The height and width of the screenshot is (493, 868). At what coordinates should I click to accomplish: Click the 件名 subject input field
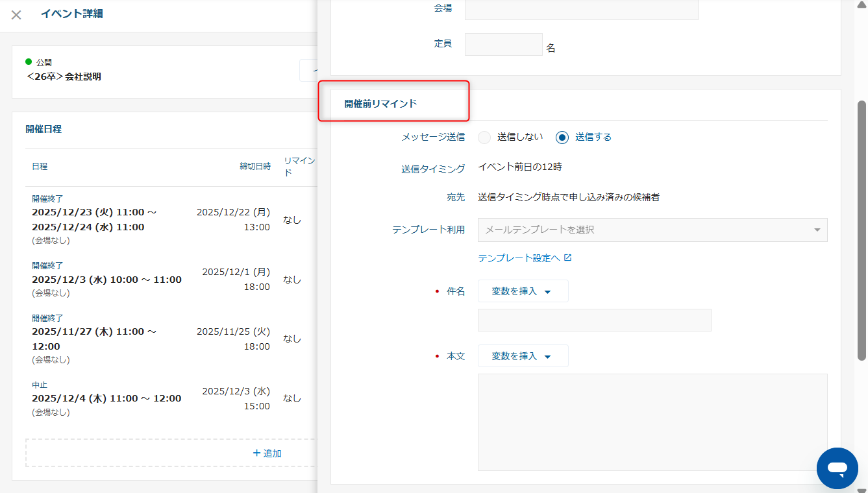point(594,320)
